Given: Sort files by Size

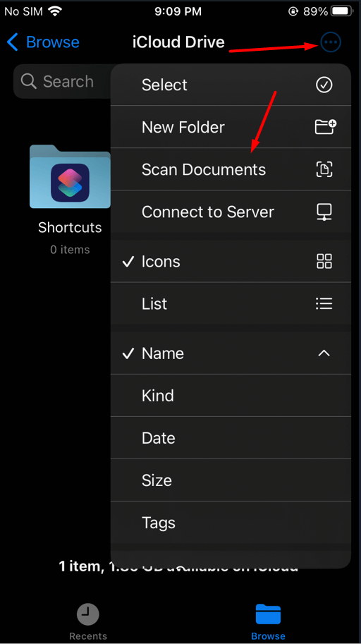Looking at the screenshot, I should tap(231, 480).
